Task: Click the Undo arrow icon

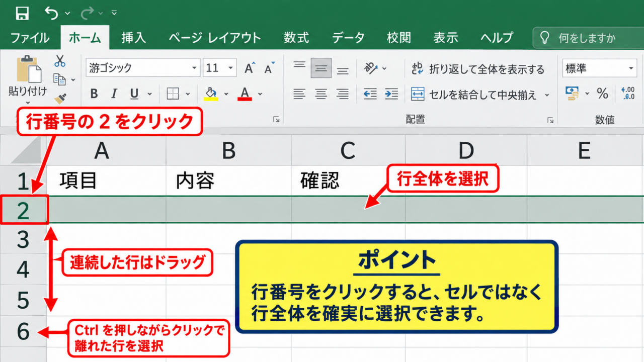Action: coord(51,13)
